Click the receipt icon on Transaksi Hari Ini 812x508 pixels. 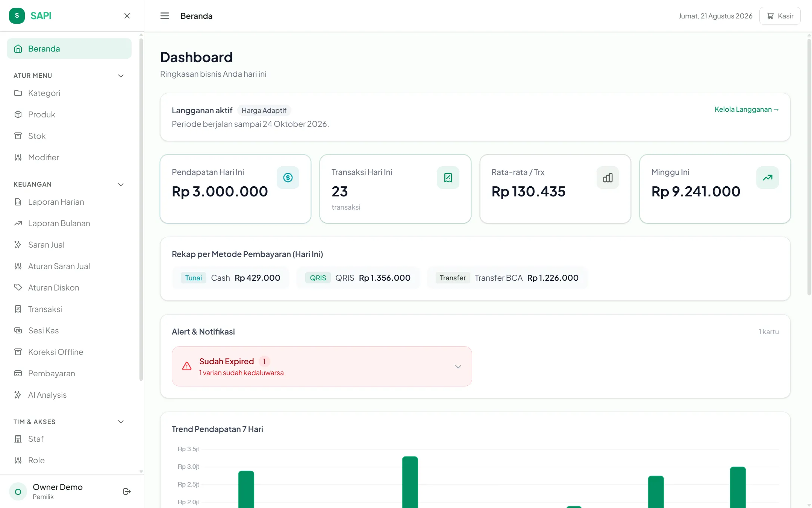coord(448,178)
